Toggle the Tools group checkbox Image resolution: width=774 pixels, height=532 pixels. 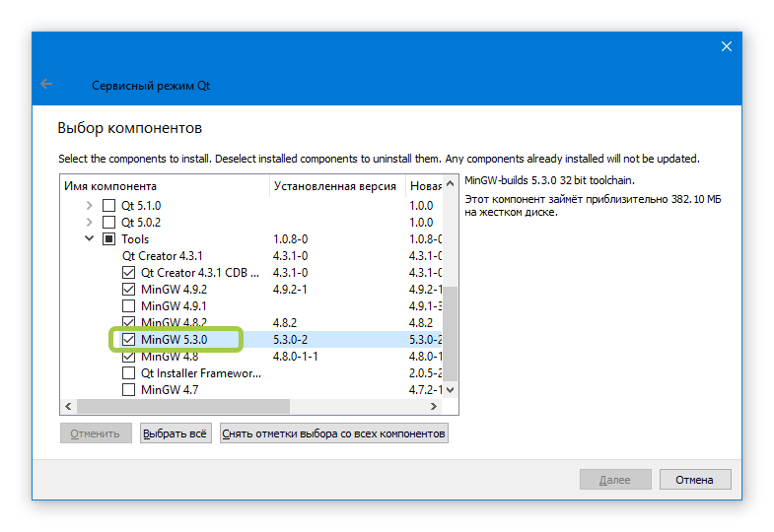(x=108, y=239)
